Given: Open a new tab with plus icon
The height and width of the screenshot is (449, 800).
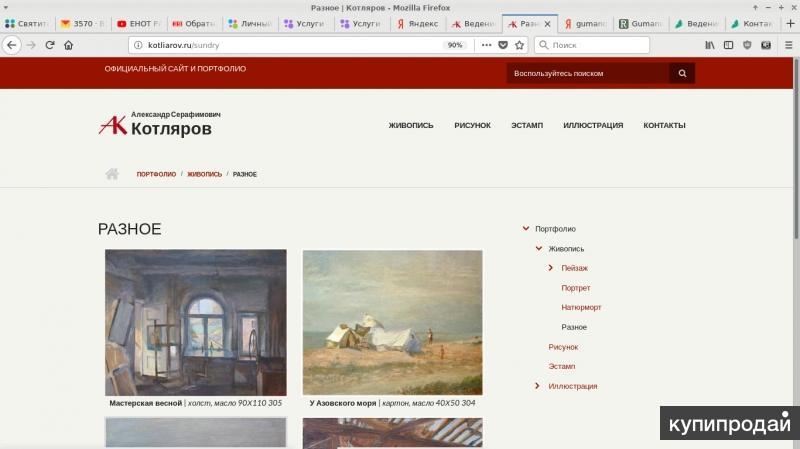Looking at the screenshot, I should coord(790,23).
